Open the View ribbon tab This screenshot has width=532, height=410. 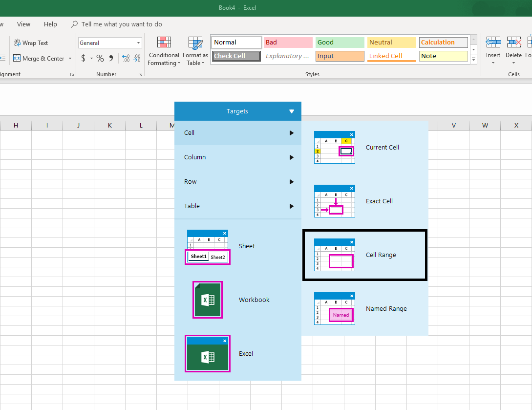(x=24, y=24)
